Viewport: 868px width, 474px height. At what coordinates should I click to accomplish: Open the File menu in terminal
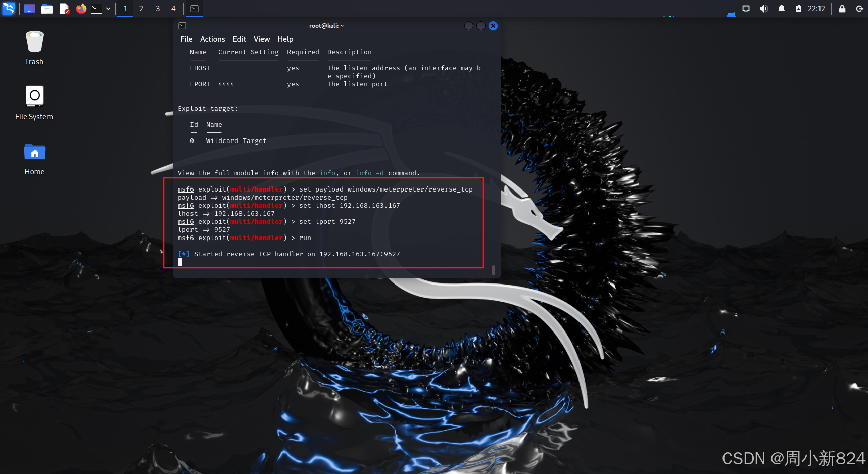[x=186, y=39]
